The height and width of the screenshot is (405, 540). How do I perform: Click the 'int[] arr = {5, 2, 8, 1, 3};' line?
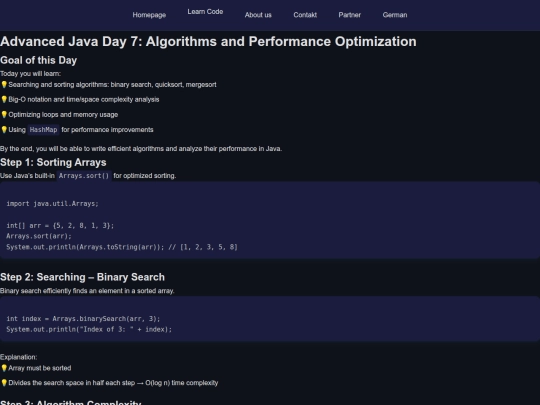(x=60, y=226)
